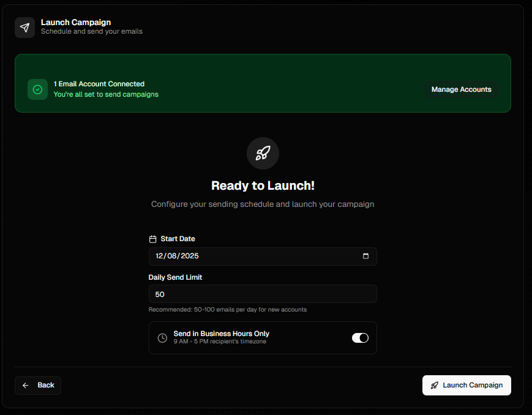Click the green checkmark connected-account icon

tap(37, 89)
